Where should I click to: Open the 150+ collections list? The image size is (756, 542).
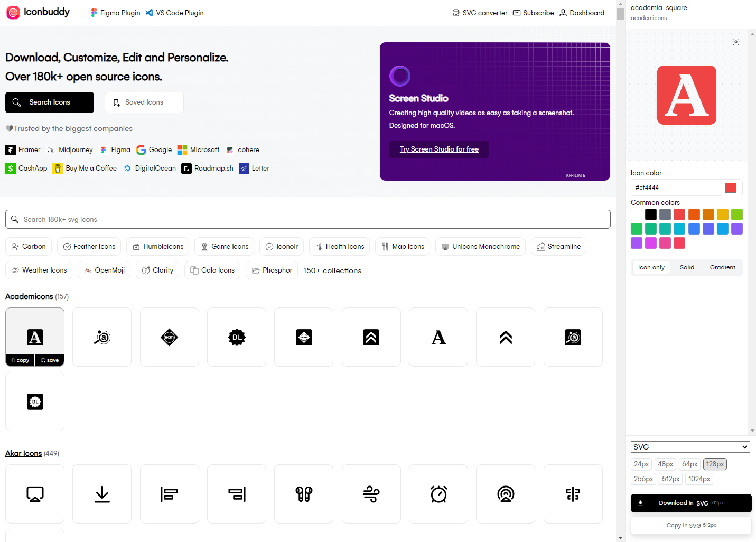pos(332,270)
